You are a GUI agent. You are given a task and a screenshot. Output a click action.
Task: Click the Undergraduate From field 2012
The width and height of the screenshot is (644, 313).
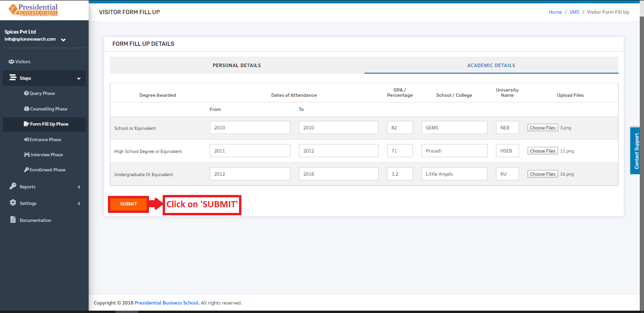(250, 174)
